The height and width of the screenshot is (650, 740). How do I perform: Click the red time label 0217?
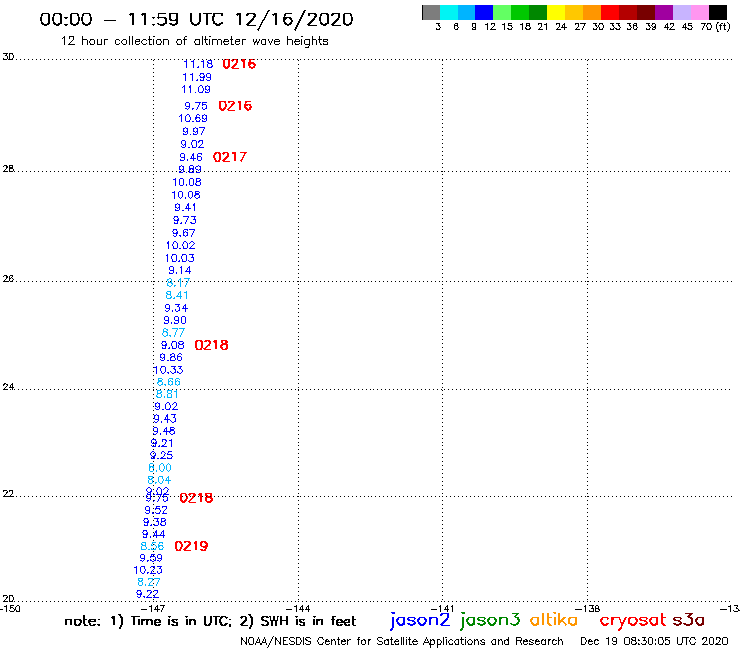point(230,157)
